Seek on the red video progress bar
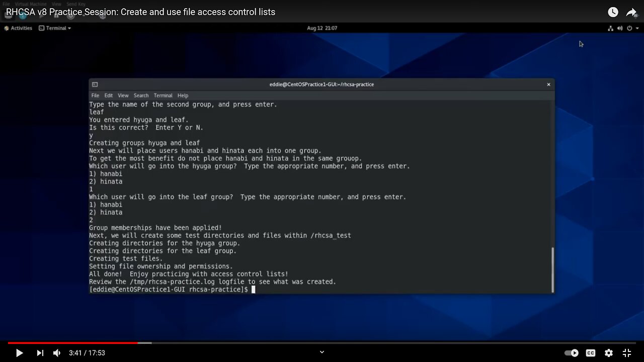The height and width of the screenshot is (362, 644). click(x=72, y=343)
